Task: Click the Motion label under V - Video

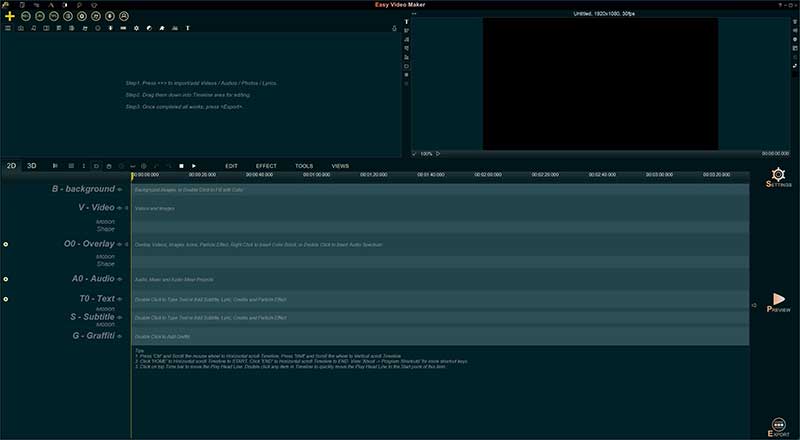Action: [x=106, y=222]
